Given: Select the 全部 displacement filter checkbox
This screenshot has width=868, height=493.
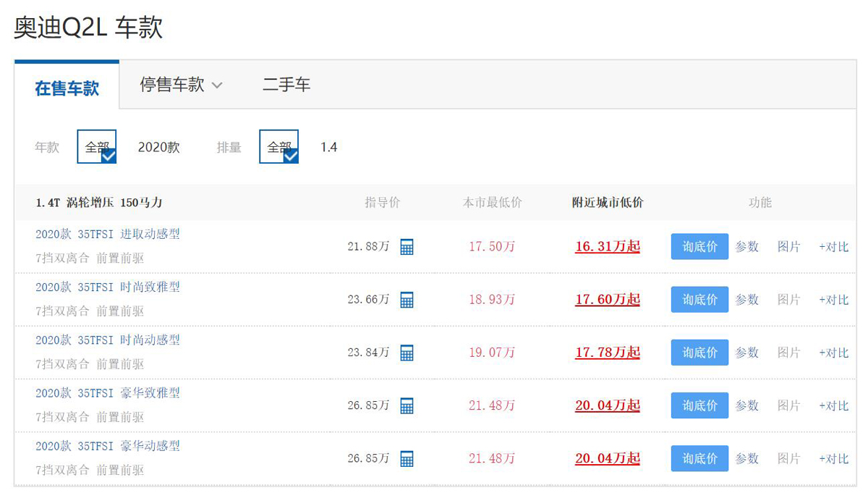Looking at the screenshot, I should coord(279,147).
